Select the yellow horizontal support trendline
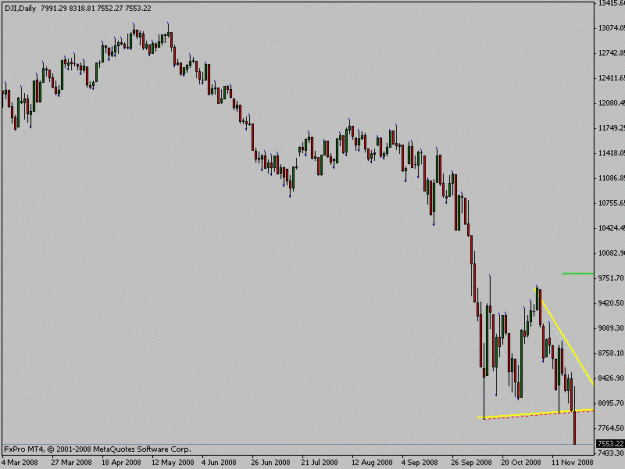 coord(536,414)
